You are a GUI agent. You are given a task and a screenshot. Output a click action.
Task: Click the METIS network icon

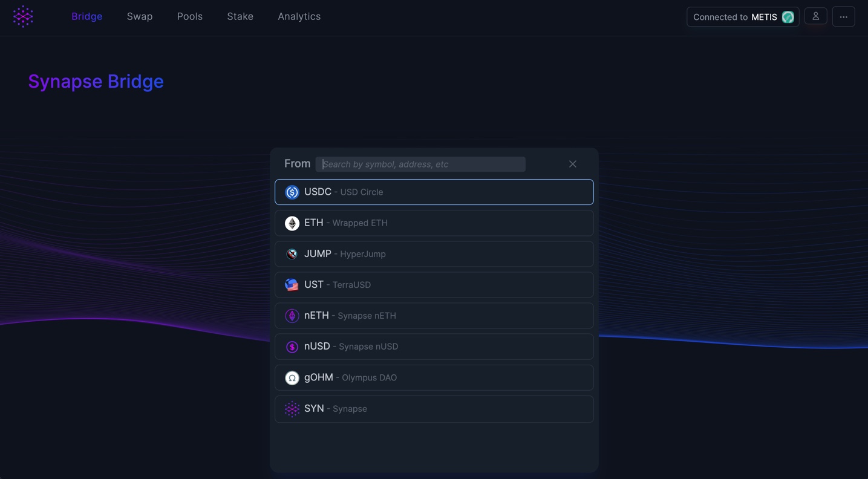(788, 17)
